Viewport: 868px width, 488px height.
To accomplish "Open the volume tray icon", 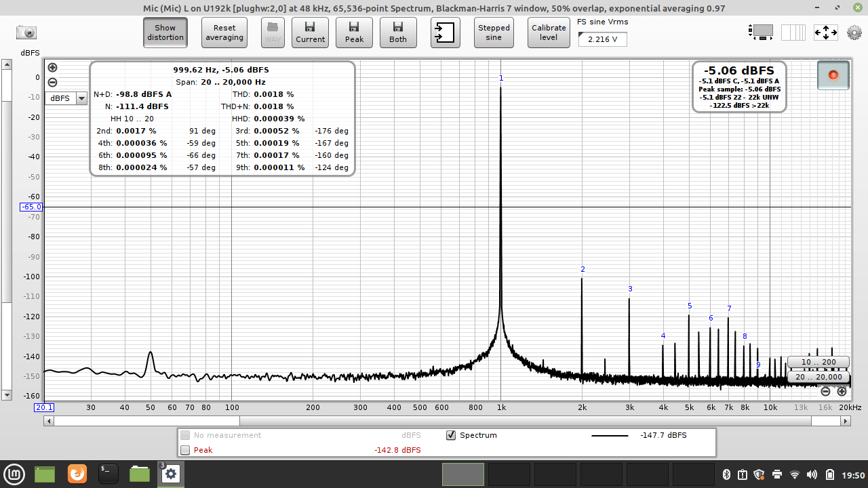I will [x=812, y=474].
